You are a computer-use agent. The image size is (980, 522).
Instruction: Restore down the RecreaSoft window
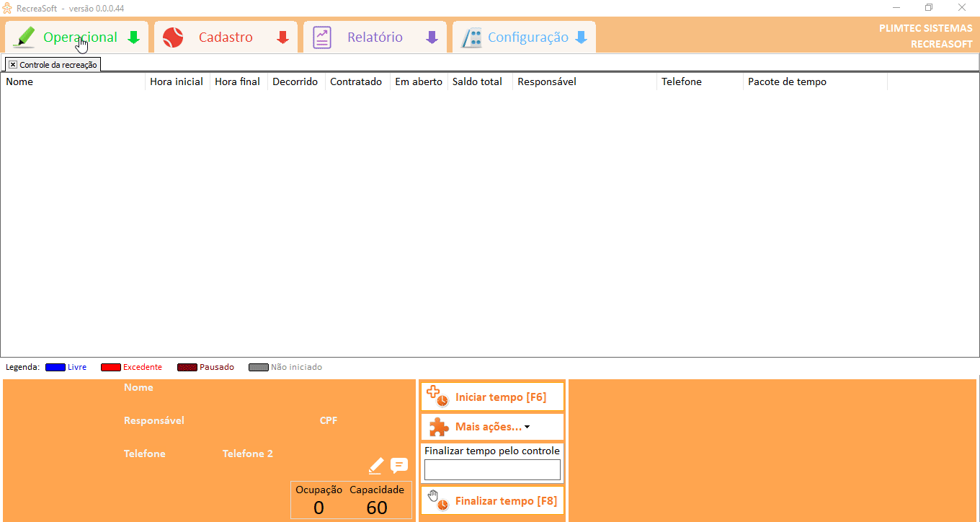pos(929,7)
